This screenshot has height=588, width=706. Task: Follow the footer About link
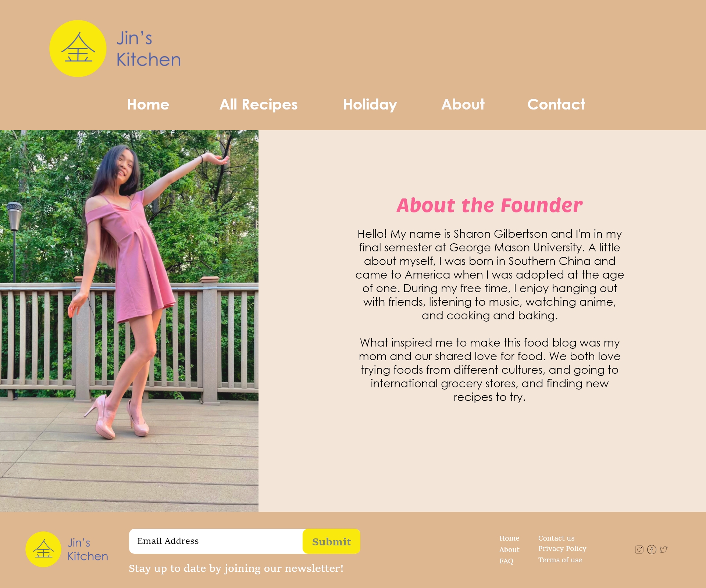509,549
